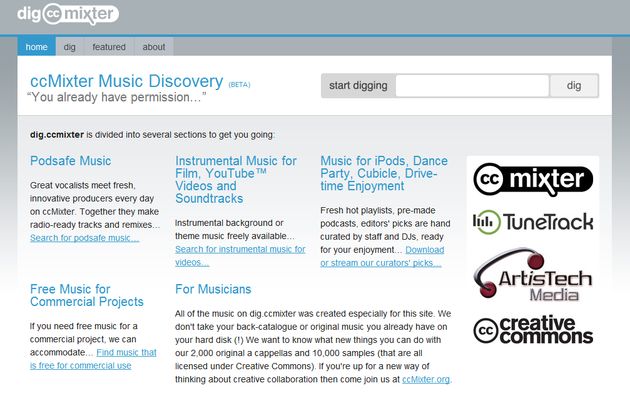Click the ccMixter Music Discovery title
Image resolution: width=630 pixels, height=398 pixels.
126,81
